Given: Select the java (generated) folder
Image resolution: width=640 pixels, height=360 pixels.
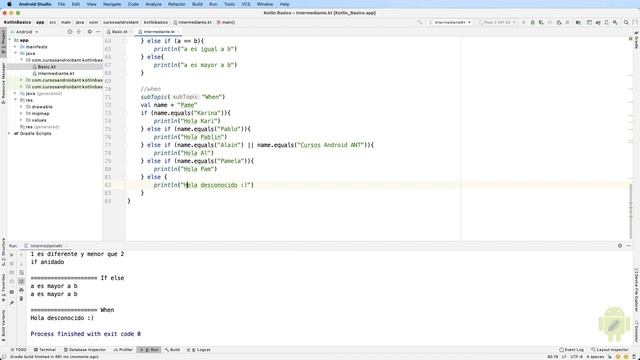Looking at the screenshot, I should (x=44, y=93).
